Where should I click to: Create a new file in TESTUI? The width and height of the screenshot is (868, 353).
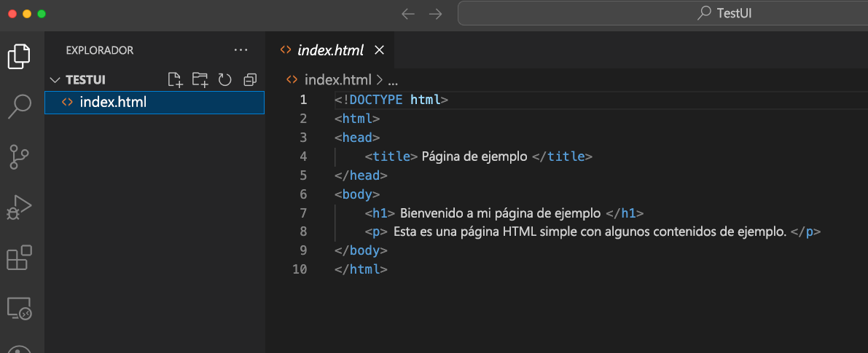point(175,80)
